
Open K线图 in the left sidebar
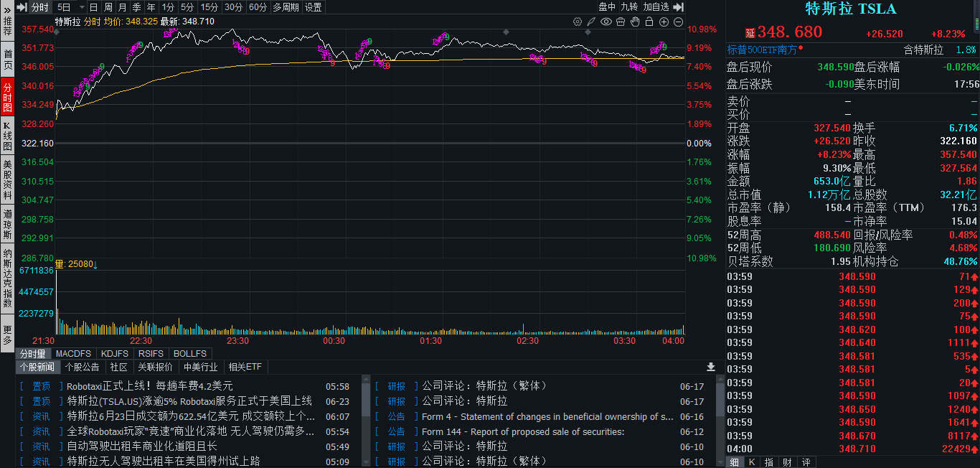pyautogui.click(x=7, y=136)
